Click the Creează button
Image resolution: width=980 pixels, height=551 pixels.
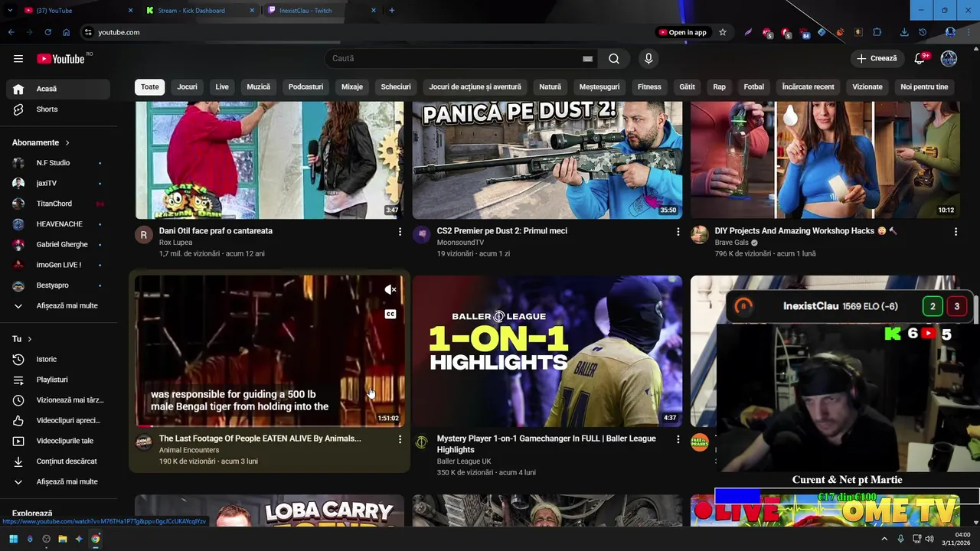(x=877, y=59)
